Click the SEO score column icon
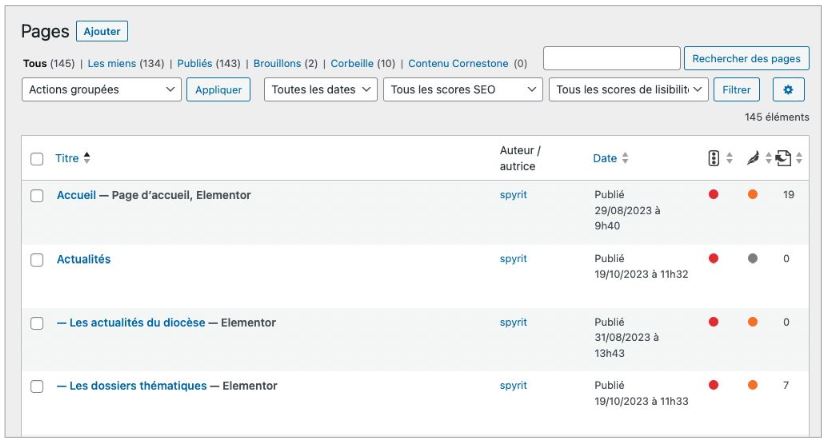 click(x=713, y=158)
